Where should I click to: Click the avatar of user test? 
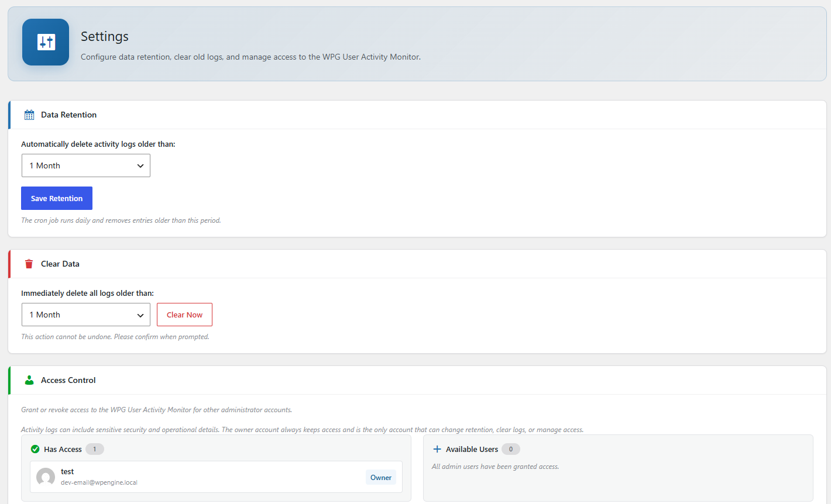click(46, 477)
